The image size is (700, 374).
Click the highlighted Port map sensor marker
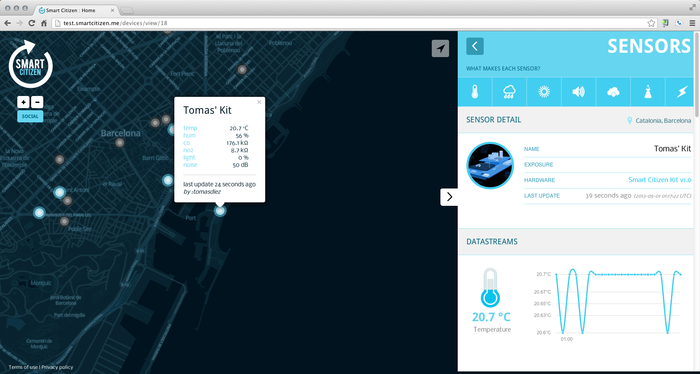(x=220, y=211)
